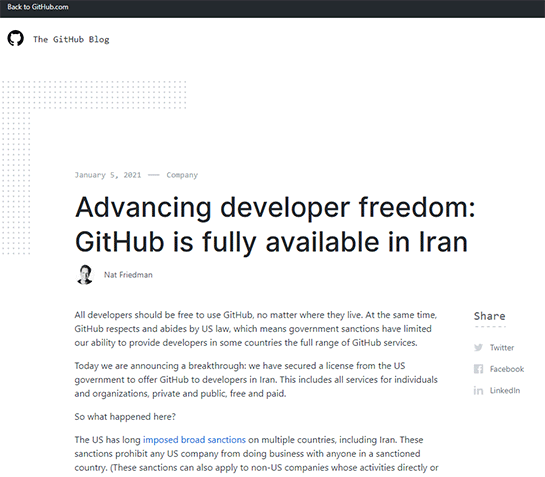Viewport: 545px width, 477px height.
Task: Click the January 5, 2021 post date
Action: tap(108, 175)
